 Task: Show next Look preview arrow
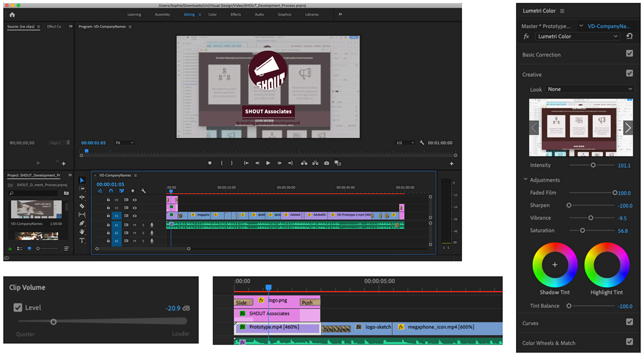(628, 128)
